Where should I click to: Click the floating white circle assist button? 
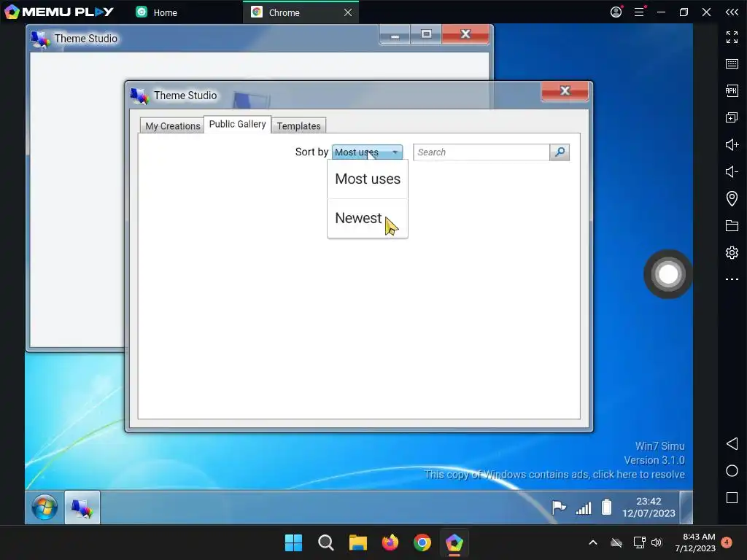tap(668, 274)
